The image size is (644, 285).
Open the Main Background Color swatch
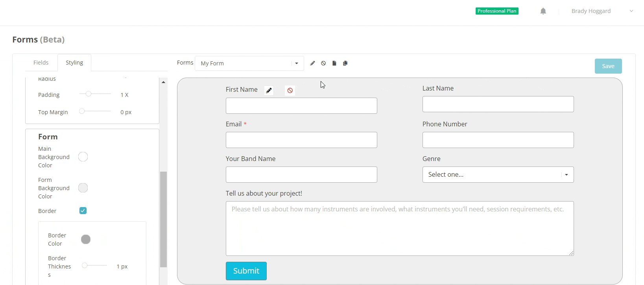(83, 157)
